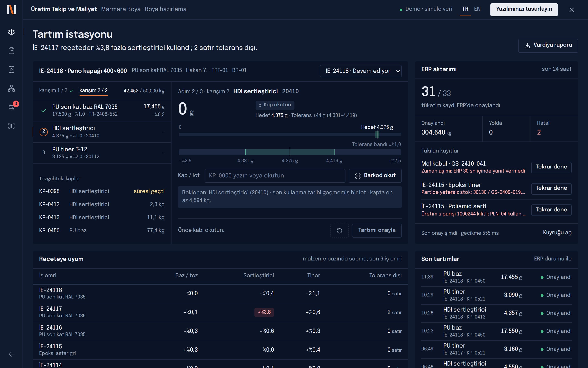Open the hierarchy tree sidebar icon
Screen dimensions: 588x368
(11, 88)
